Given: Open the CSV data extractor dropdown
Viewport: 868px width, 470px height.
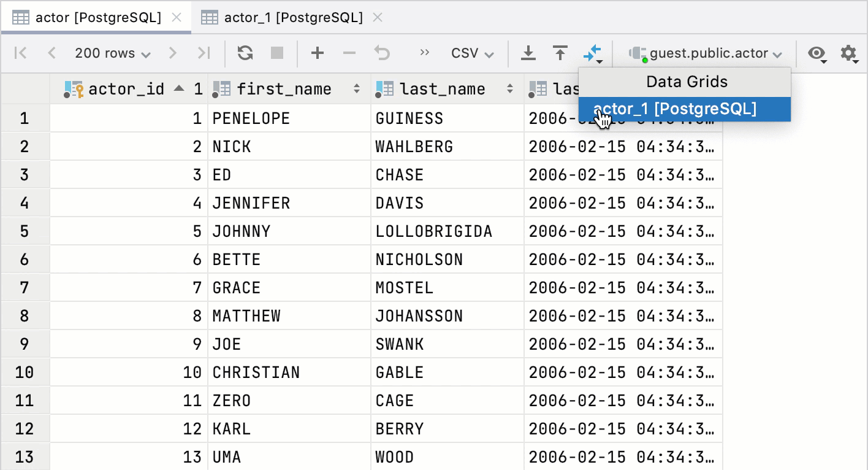Looking at the screenshot, I should [x=472, y=53].
